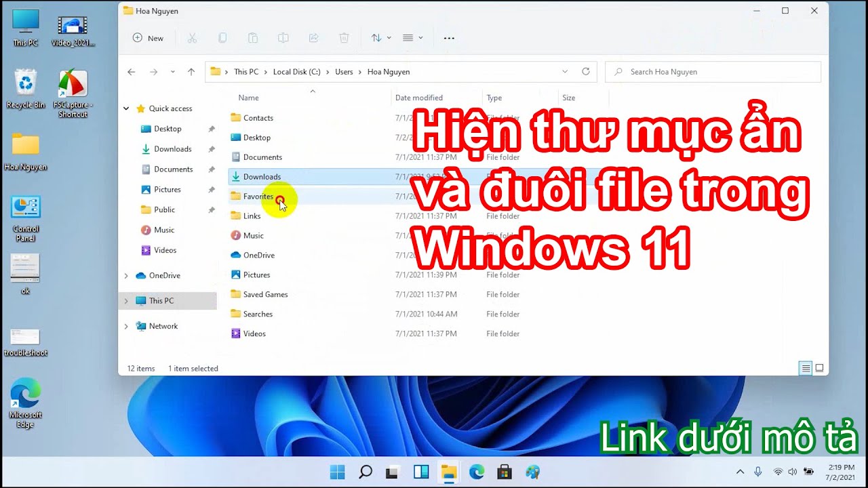Open FSCapture shortcut desktop icon
The image size is (868, 488).
(73, 94)
